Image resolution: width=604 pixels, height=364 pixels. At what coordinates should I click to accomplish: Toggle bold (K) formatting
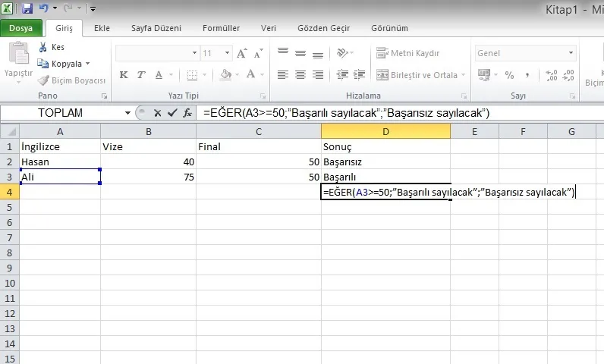(124, 75)
